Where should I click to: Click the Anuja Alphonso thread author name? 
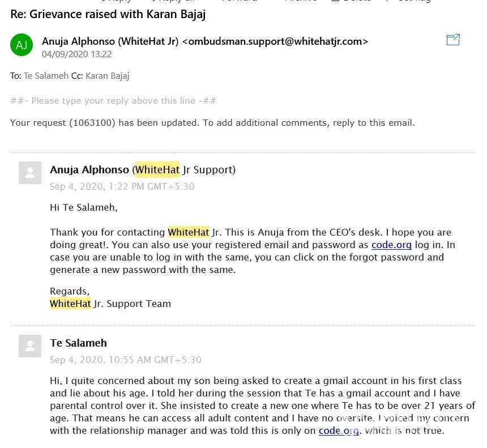[89, 170]
